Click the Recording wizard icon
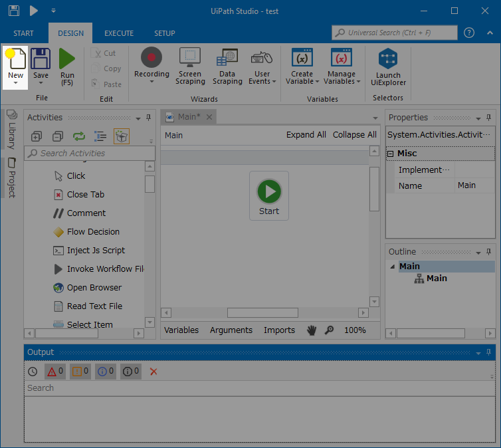The width and height of the screenshot is (501, 448). (151, 57)
